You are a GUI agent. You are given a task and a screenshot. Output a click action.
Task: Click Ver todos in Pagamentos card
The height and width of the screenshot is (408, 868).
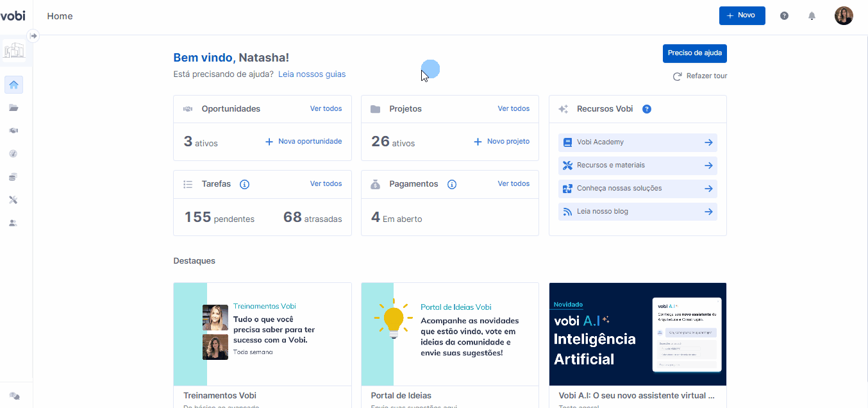click(x=513, y=184)
